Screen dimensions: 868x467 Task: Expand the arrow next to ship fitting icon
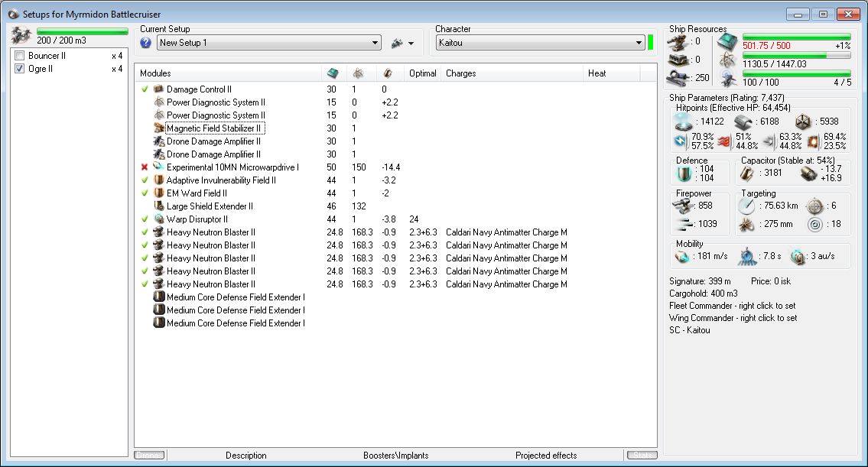click(x=411, y=43)
